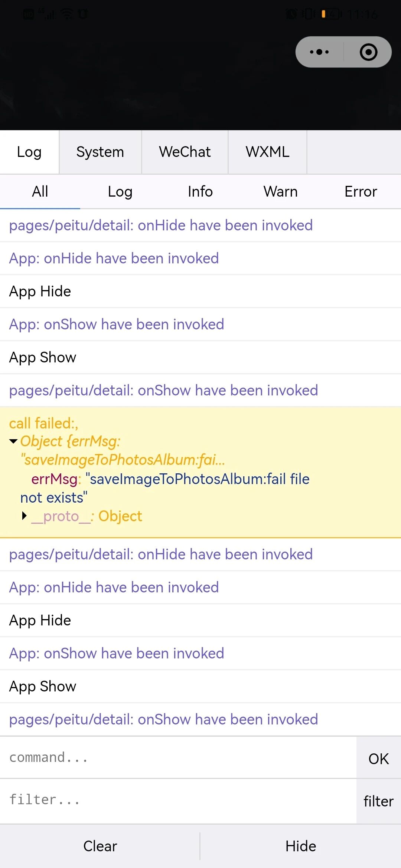
Task: Click the OK button to run the command
Action: (379, 758)
